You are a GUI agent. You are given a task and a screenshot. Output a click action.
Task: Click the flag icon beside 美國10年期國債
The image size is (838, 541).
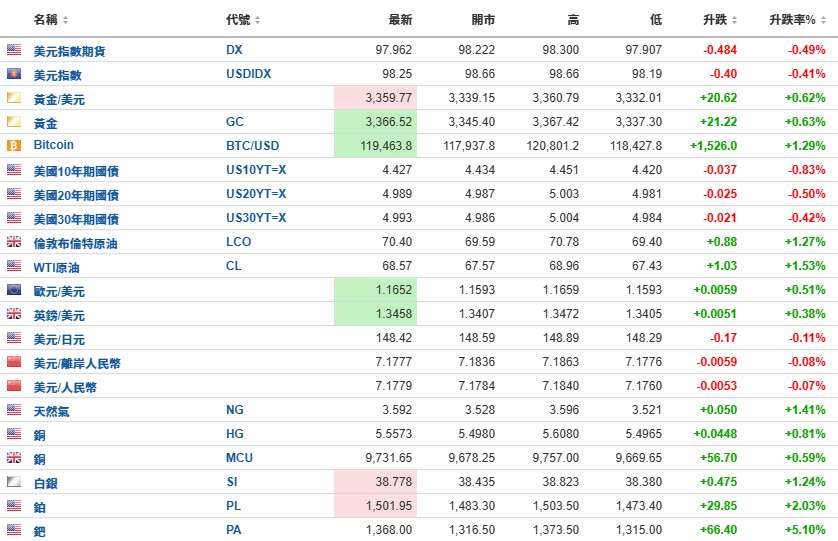(x=14, y=170)
